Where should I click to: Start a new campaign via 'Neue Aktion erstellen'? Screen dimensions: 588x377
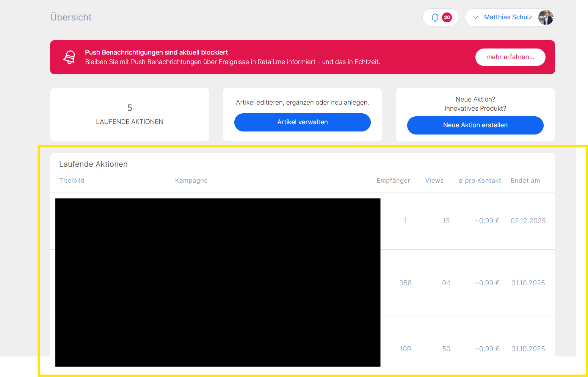coord(475,125)
